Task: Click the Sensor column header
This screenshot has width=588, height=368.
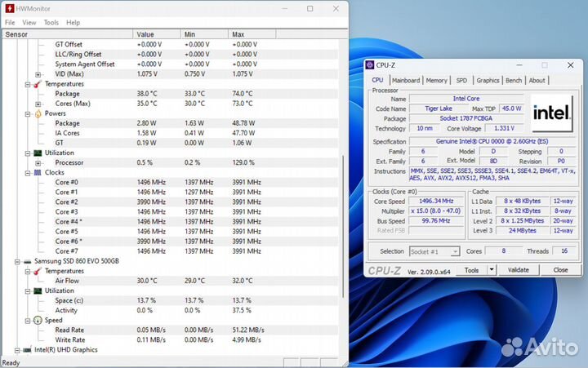Action: (x=68, y=34)
